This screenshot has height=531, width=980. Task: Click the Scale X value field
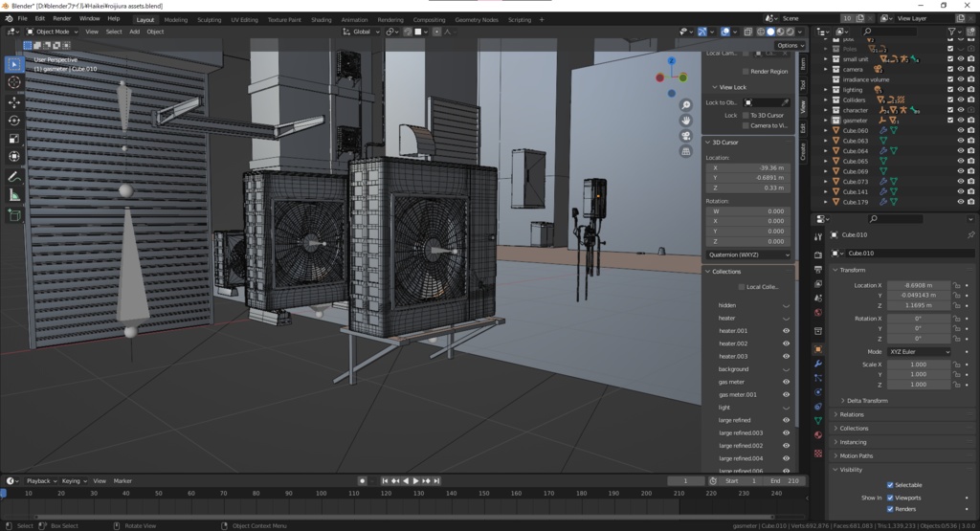(x=919, y=365)
